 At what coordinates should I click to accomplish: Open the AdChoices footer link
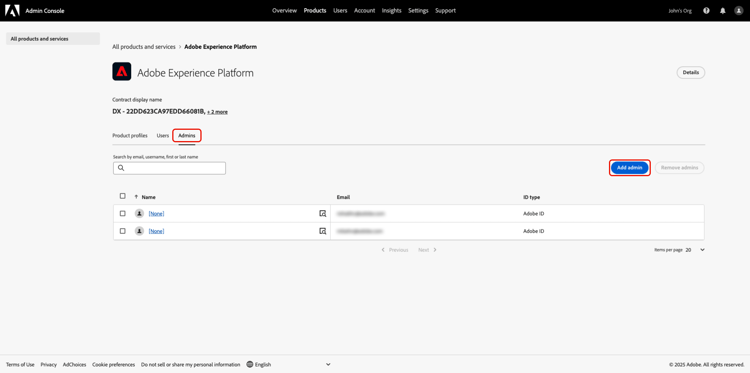coord(74,364)
